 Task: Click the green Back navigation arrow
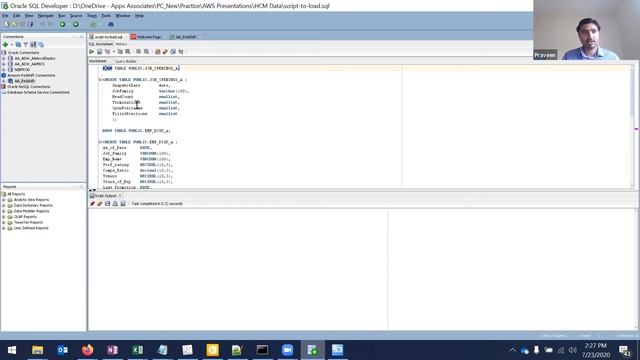pyautogui.click(x=62, y=24)
